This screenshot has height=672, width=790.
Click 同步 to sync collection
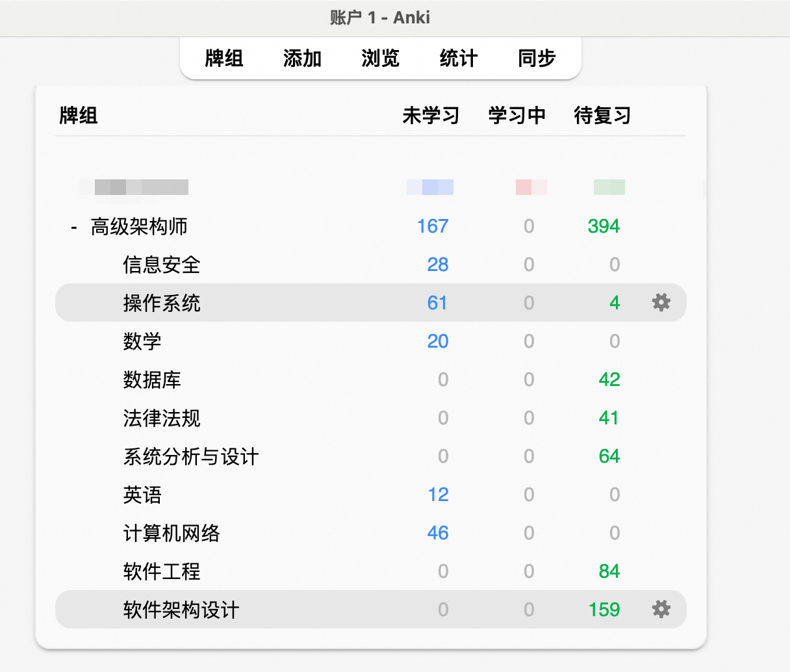(x=537, y=58)
